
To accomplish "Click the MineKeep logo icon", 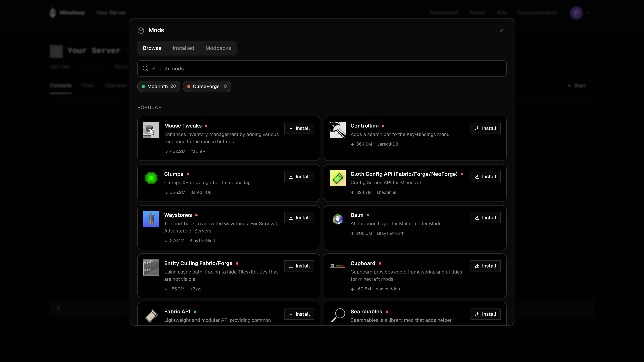I will [53, 12].
